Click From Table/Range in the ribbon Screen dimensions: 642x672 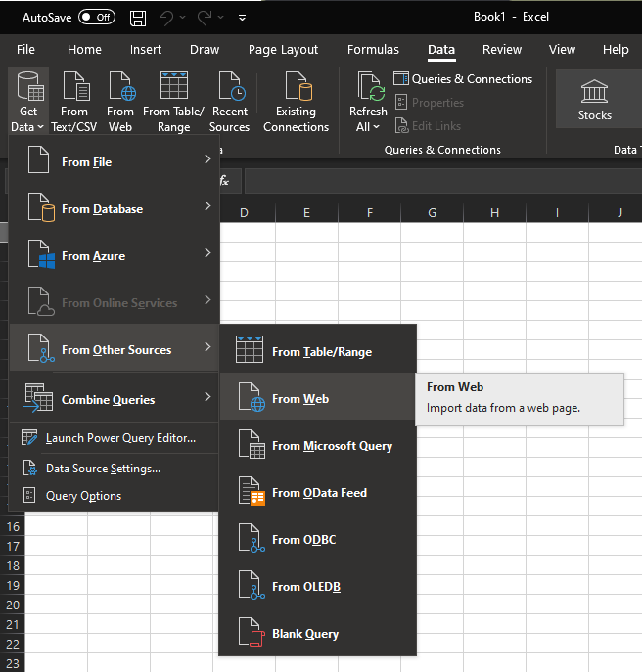tap(173, 101)
